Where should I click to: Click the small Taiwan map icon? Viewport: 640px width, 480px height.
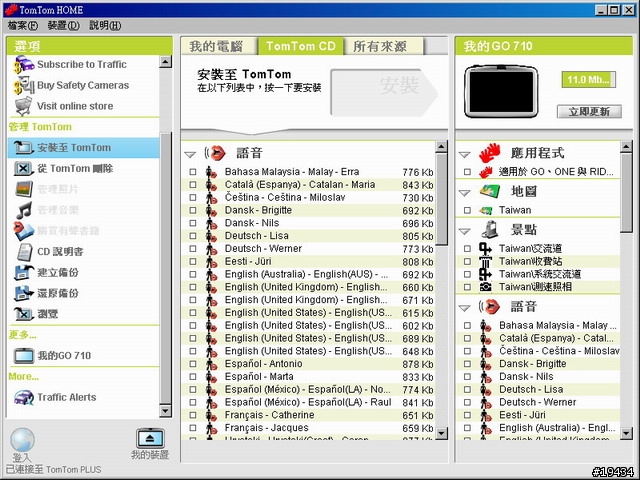pyautogui.click(x=485, y=210)
